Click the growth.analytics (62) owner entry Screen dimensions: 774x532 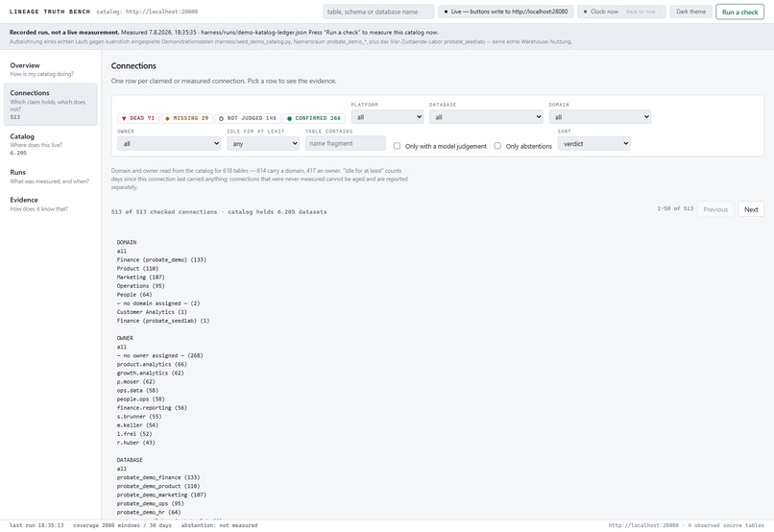[x=150, y=374]
